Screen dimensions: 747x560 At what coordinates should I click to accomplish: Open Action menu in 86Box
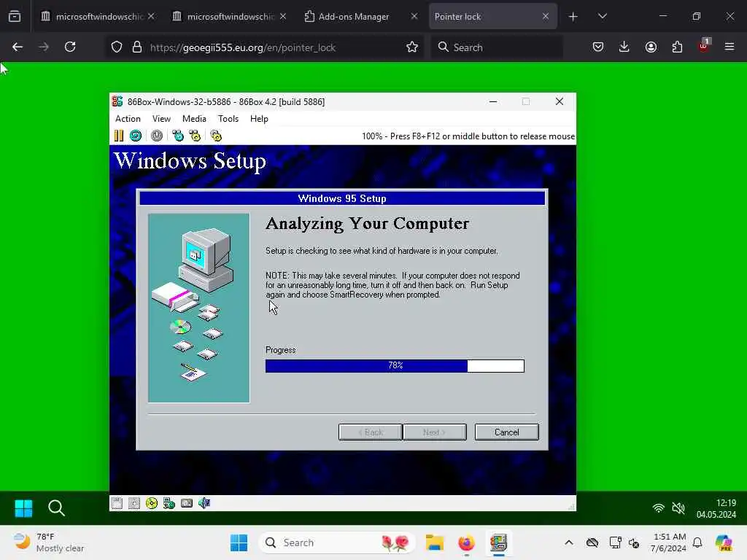(128, 119)
